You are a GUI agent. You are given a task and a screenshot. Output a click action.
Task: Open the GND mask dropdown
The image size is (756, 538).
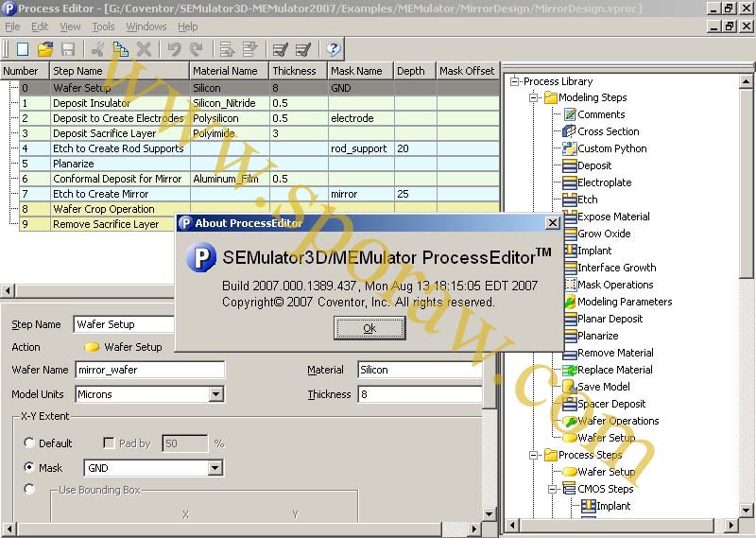[x=215, y=468]
